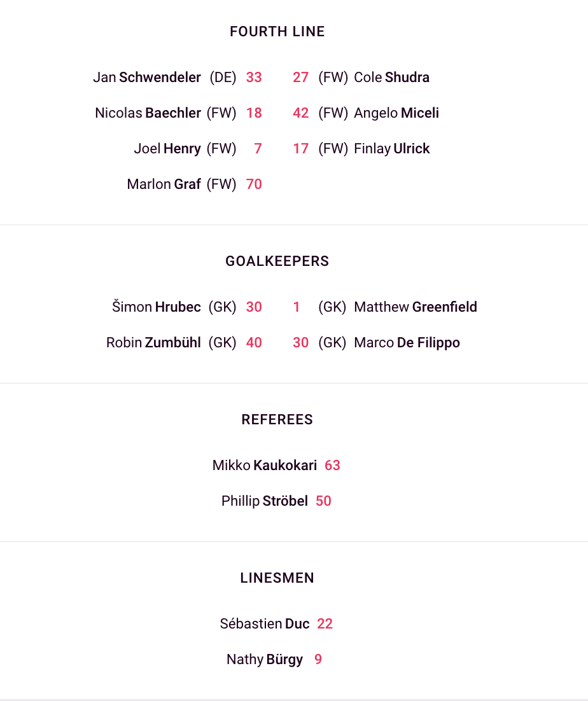Select goalkeeper Matthew Greenfield
This screenshot has width=588, height=701.
(416, 307)
